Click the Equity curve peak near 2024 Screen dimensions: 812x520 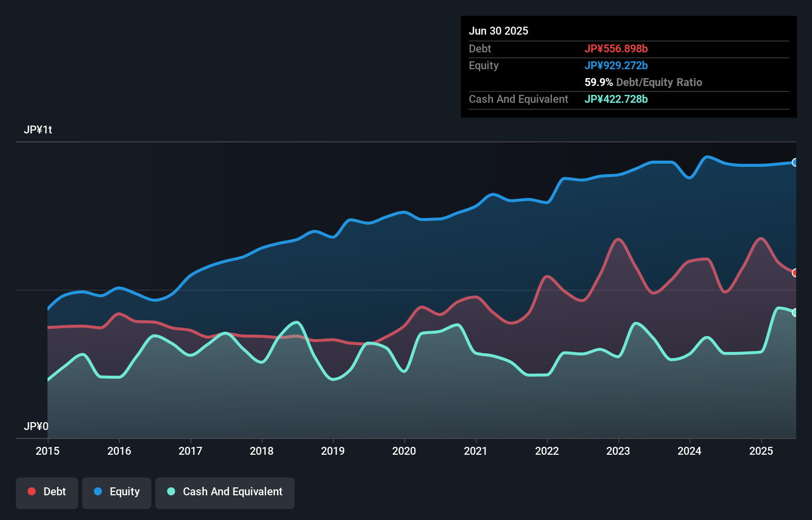(708, 156)
